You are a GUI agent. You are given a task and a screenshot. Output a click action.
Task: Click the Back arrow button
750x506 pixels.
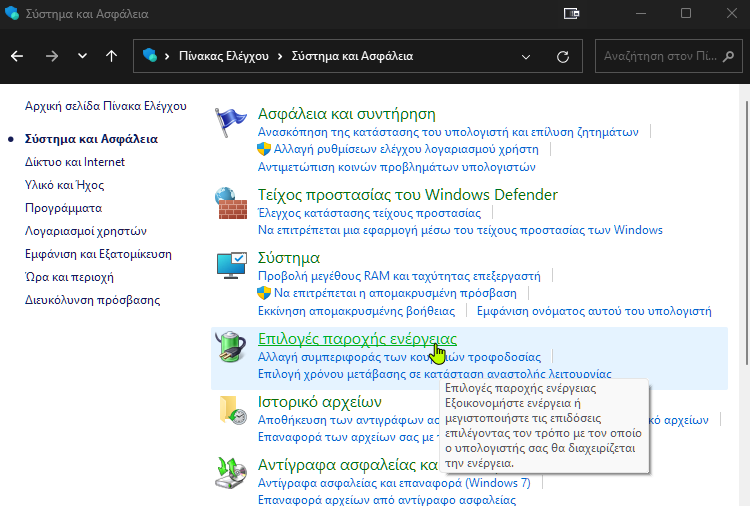point(17,56)
